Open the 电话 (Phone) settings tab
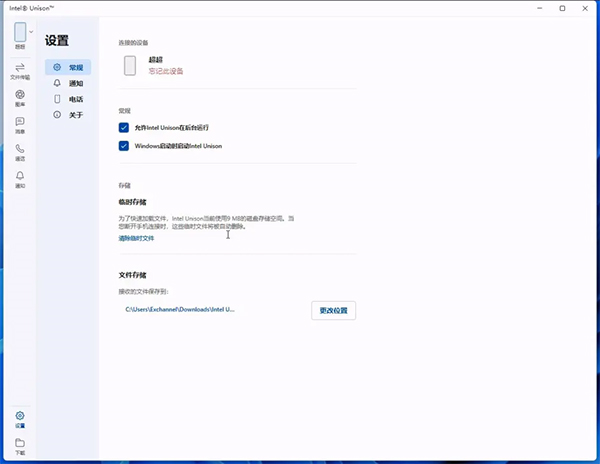 (68, 99)
